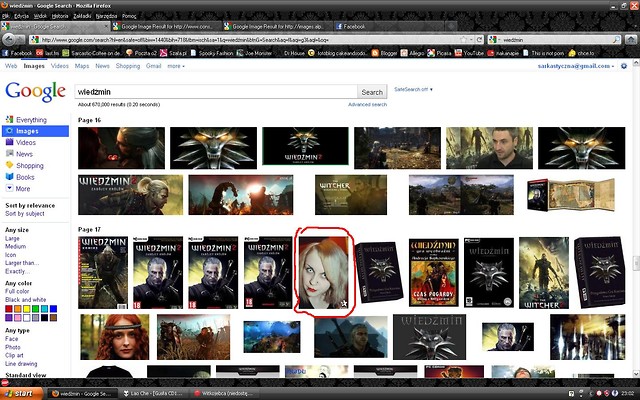640x400 pixels.
Task: Open the Zakładki menu
Action: click(x=82, y=16)
